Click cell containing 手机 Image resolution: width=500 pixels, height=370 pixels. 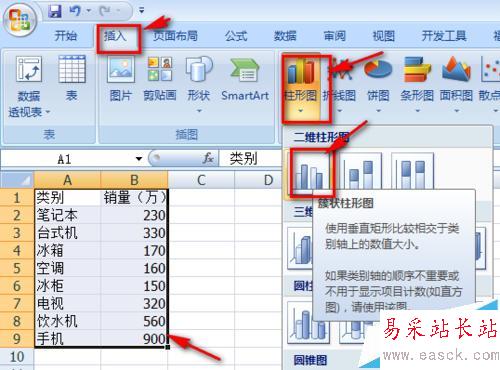68,339
